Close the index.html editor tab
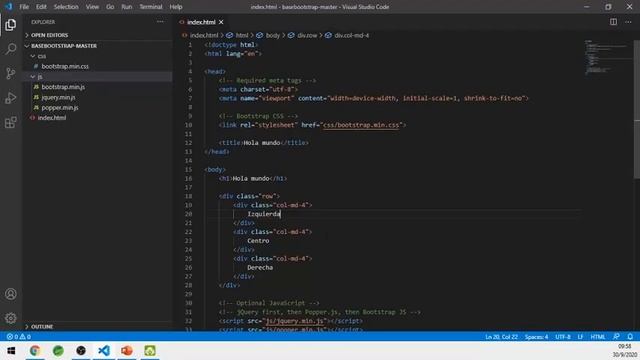 click(221, 22)
